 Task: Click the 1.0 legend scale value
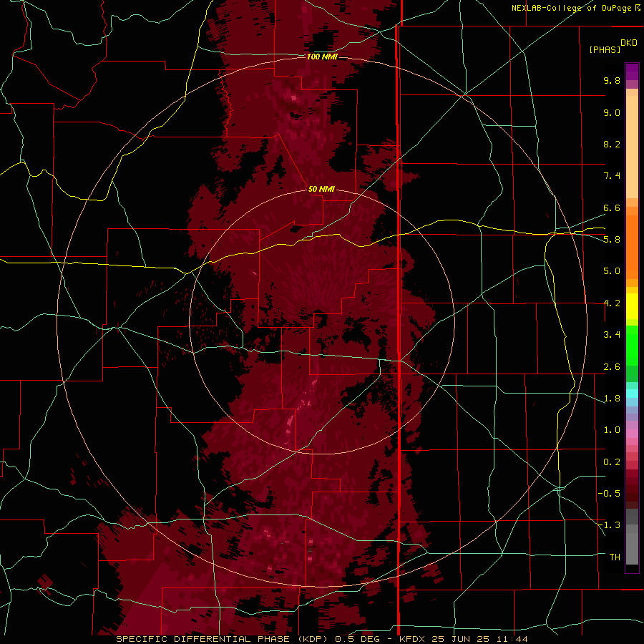[x=612, y=430]
